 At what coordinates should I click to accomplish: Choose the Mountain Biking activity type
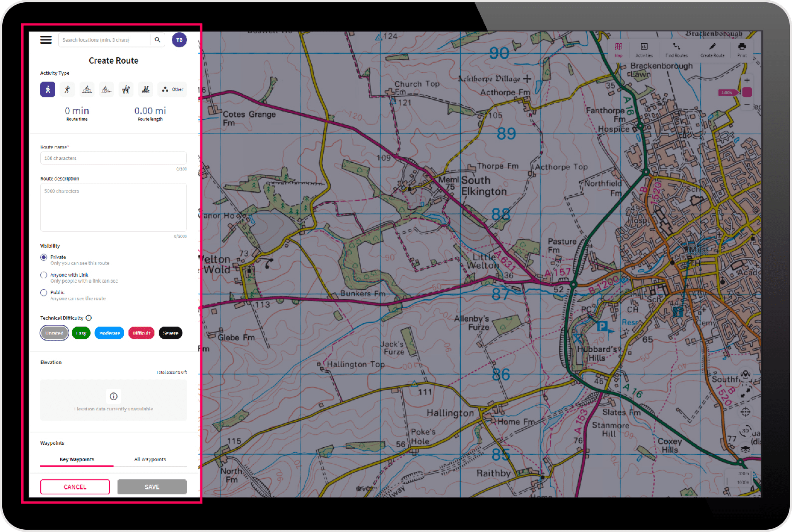pos(106,89)
